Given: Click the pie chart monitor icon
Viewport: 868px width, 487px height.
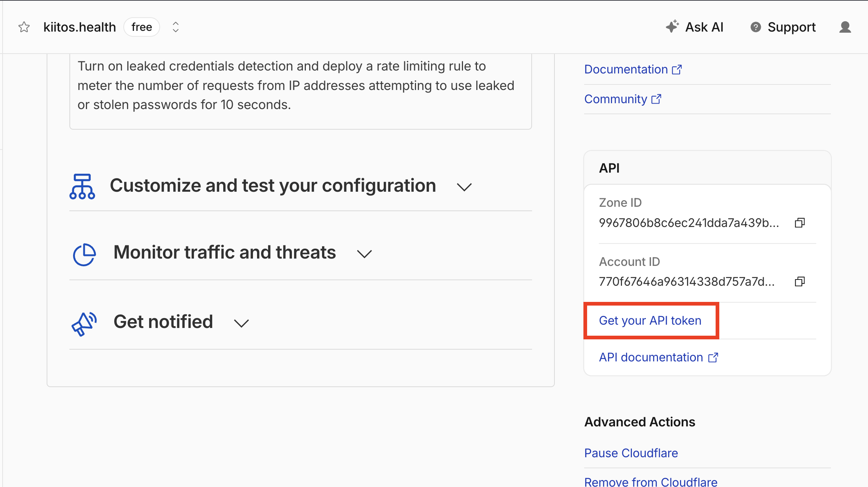Looking at the screenshot, I should (x=84, y=254).
